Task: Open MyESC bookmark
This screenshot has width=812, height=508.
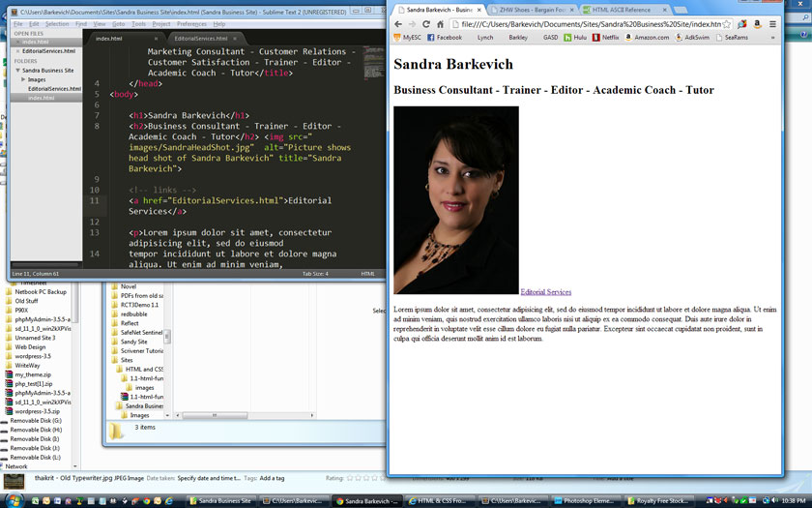Action: point(408,38)
